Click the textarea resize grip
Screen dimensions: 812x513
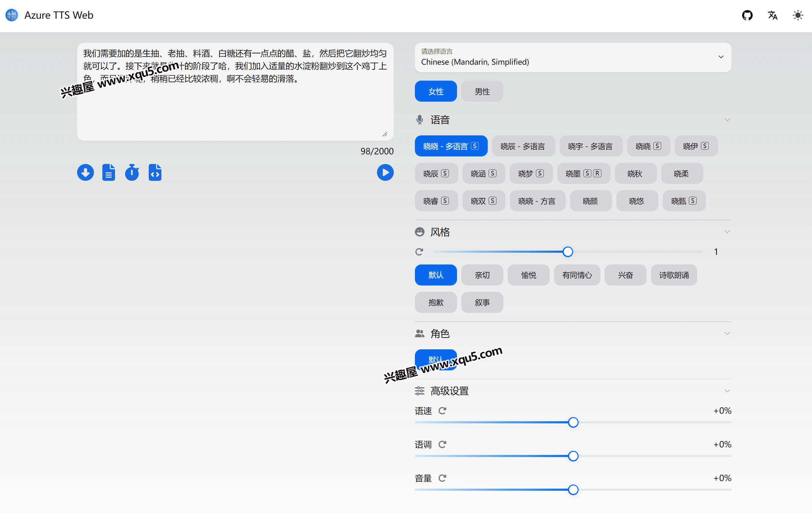[385, 134]
